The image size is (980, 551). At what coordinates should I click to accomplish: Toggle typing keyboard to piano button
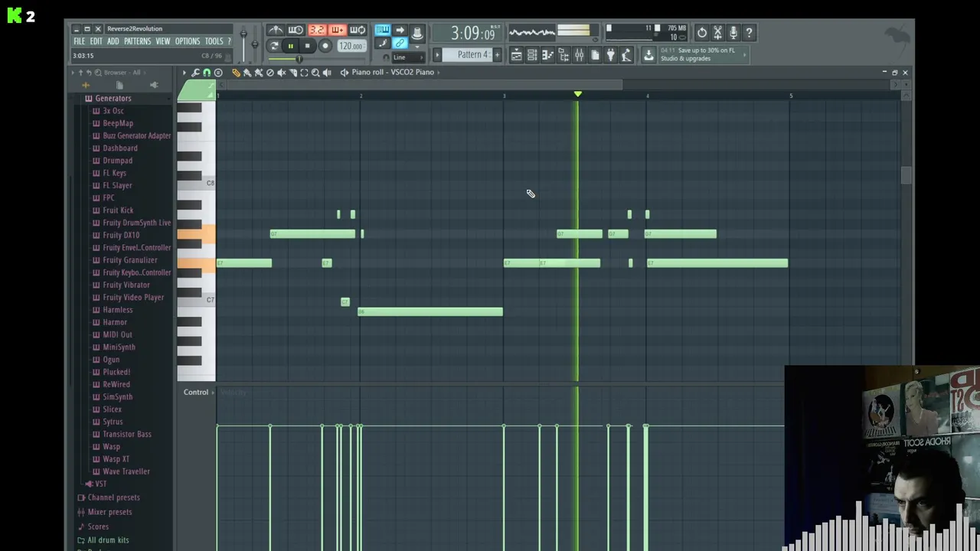pos(382,30)
